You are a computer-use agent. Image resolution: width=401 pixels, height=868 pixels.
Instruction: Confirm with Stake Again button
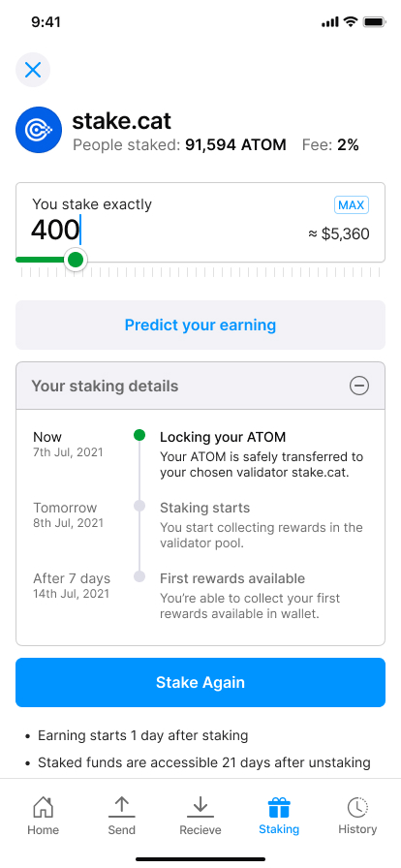click(200, 682)
